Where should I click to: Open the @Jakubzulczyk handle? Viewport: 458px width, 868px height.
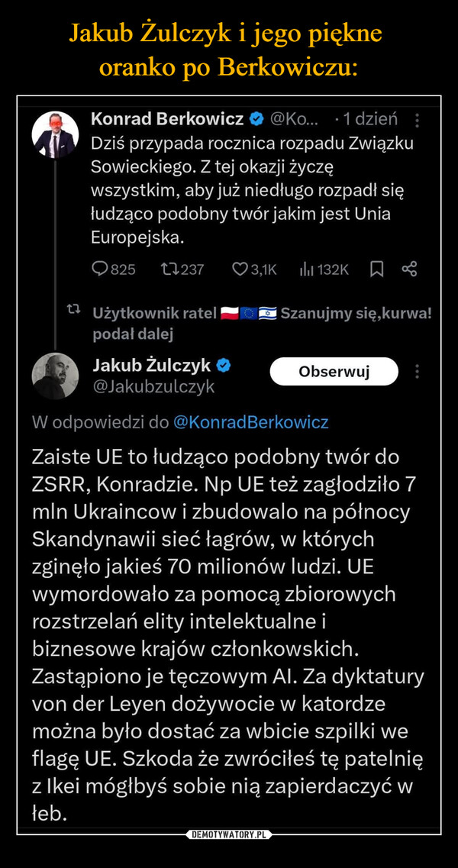tap(153, 387)
